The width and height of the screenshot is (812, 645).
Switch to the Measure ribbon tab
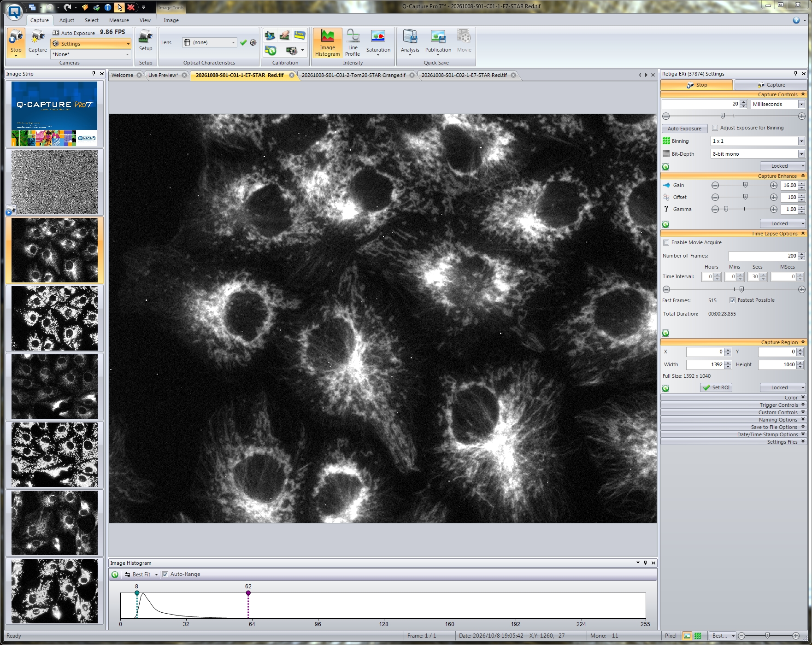coord(119,20)
